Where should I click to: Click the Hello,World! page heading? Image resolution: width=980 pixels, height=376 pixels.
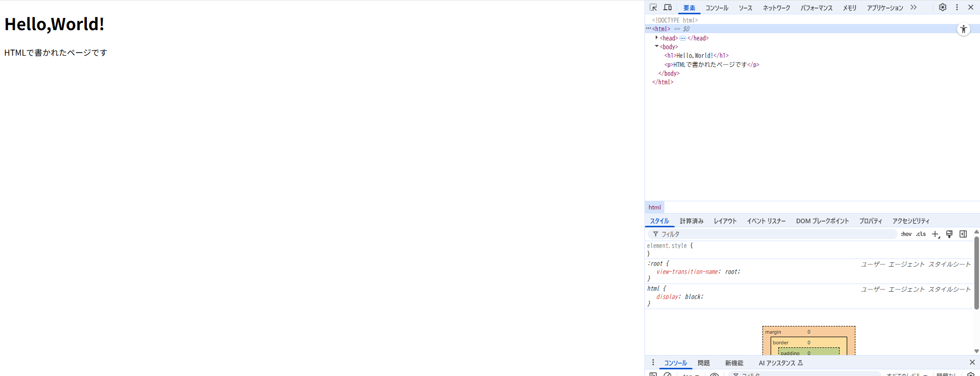coord(55,24)
